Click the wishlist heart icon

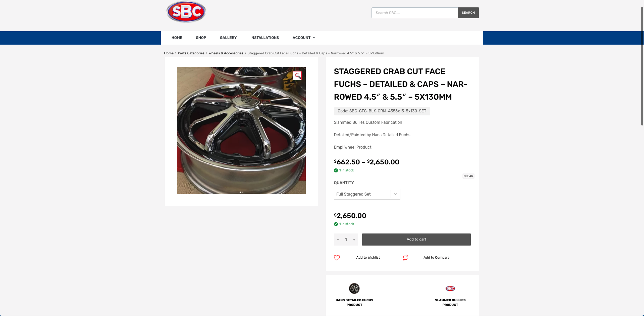pyautogui.click(x=337, y=258)
